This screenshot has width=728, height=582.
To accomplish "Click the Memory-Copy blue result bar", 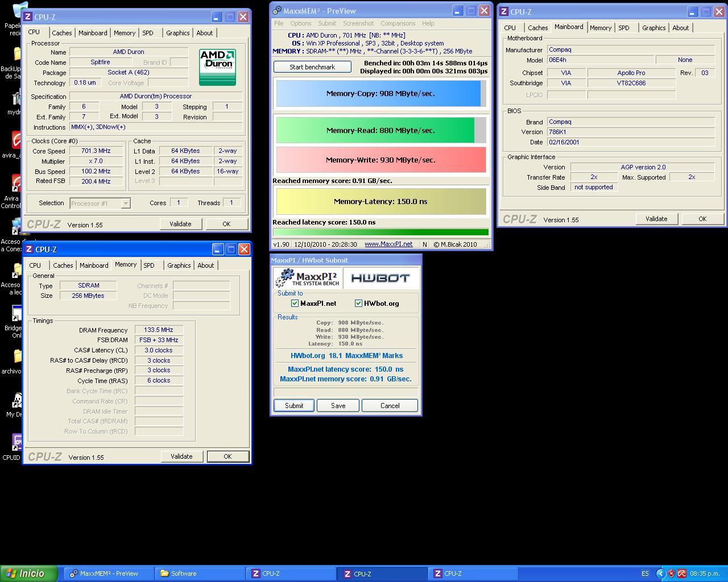I will point(381,94).
